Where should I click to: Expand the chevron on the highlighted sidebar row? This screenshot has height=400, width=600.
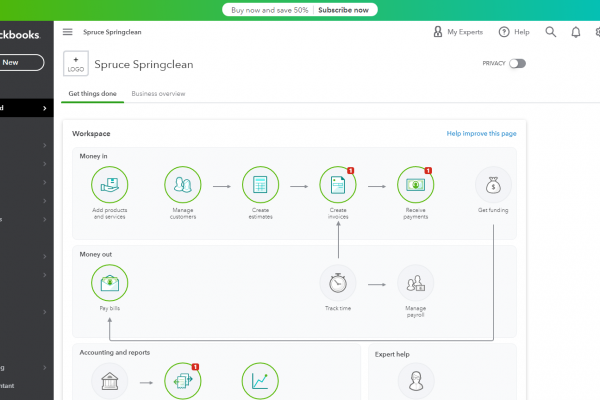click(45, 108)
